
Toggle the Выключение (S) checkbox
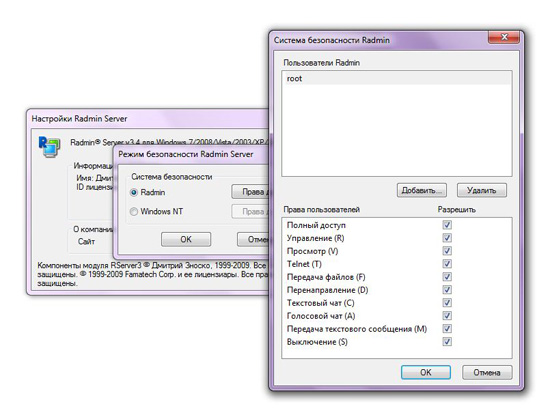click(x=447, y=342)
